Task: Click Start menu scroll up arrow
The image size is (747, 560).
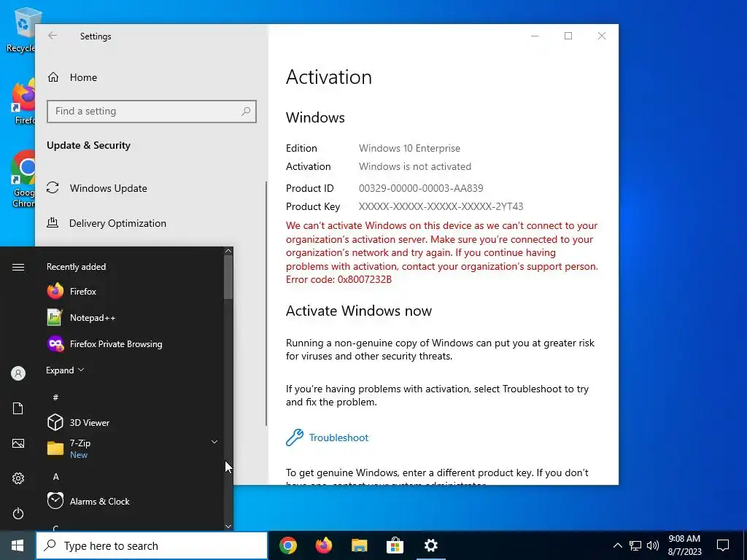Action: [x=228, y=251]
